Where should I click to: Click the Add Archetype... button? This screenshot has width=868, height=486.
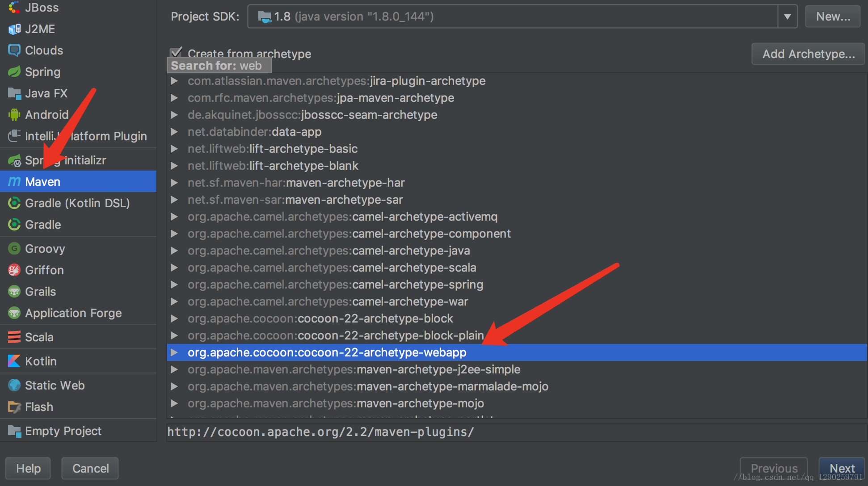click(x=808, y=54)
